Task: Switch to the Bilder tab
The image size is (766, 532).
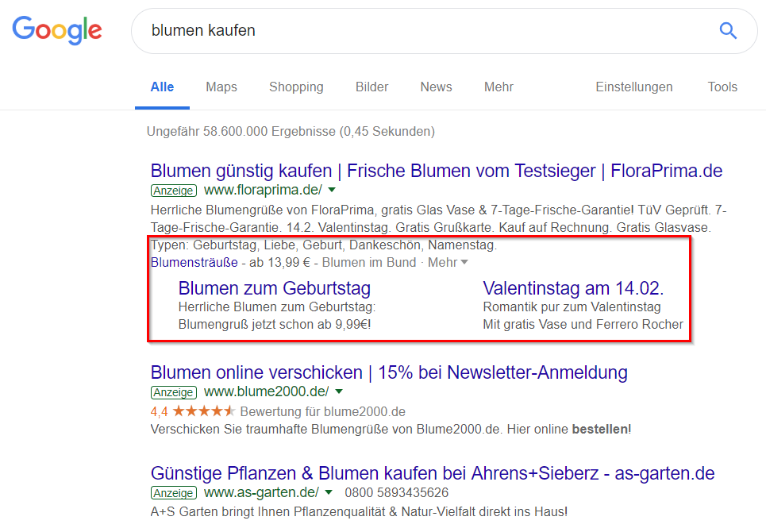Action: [371, 87]
